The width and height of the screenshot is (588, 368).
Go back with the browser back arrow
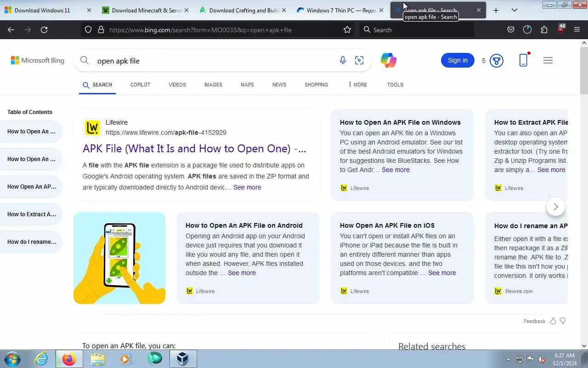tap(11, 29)
